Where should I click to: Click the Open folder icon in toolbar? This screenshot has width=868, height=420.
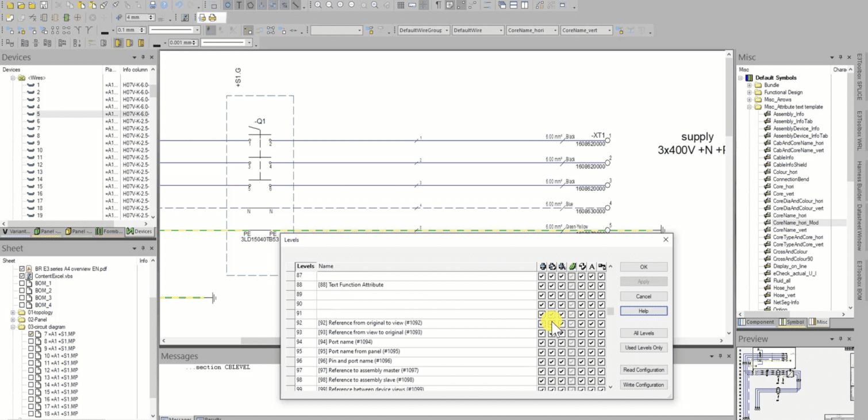pos(21,5)
